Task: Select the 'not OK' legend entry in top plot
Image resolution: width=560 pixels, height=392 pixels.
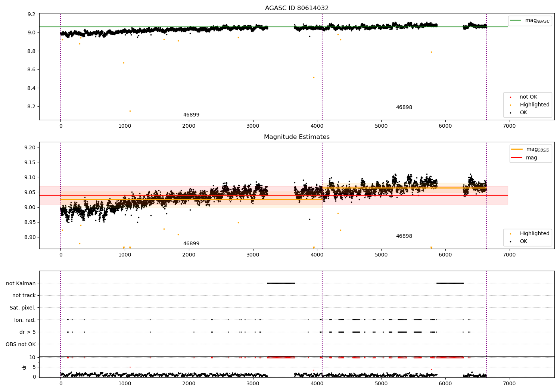Action: tap(528, 97)
